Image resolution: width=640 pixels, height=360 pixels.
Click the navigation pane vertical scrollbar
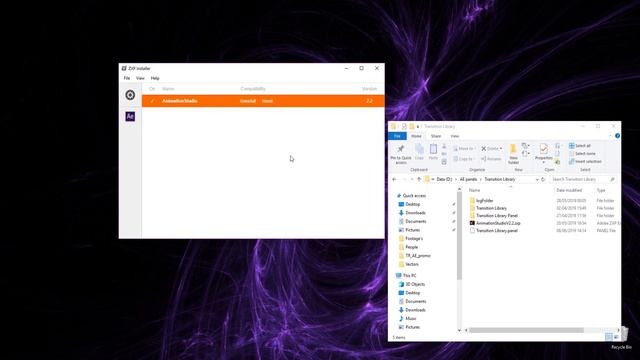[459, 236]
